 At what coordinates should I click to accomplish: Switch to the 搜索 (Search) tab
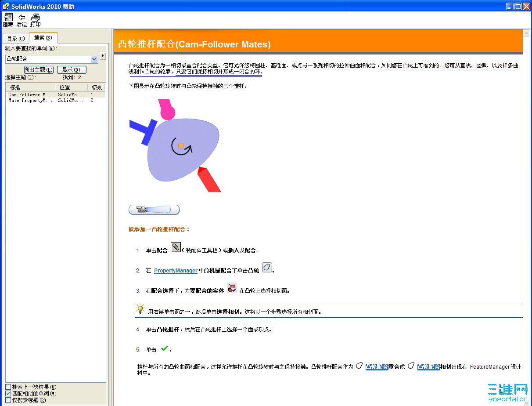43,38
